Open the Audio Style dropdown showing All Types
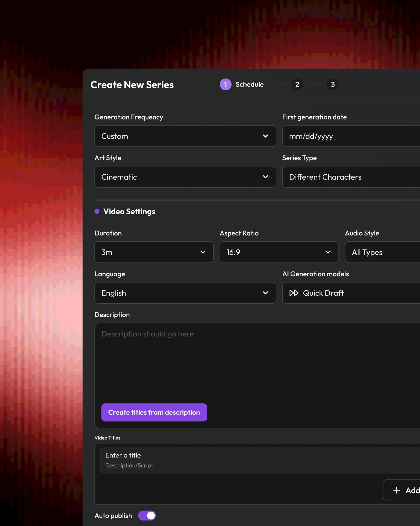The width and height of the screenshot is (420, 526). (x=382, y=252)
